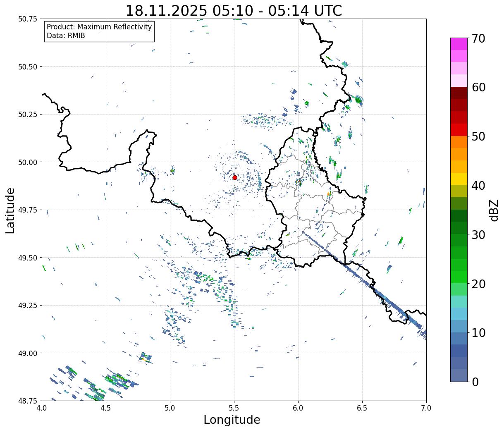Click the colorbar tick label 10
This screenshot has height=430, width=504.
478,332
